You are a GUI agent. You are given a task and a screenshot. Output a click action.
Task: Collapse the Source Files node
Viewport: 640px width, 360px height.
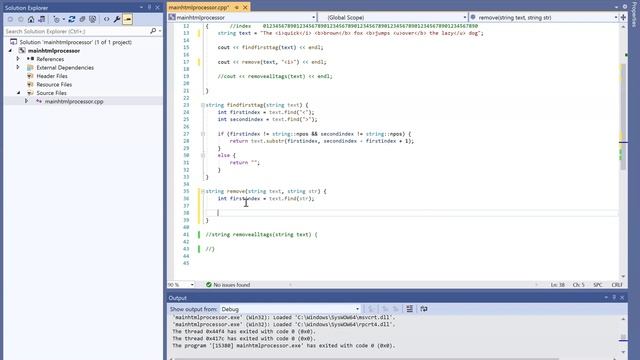click(18, 93)
